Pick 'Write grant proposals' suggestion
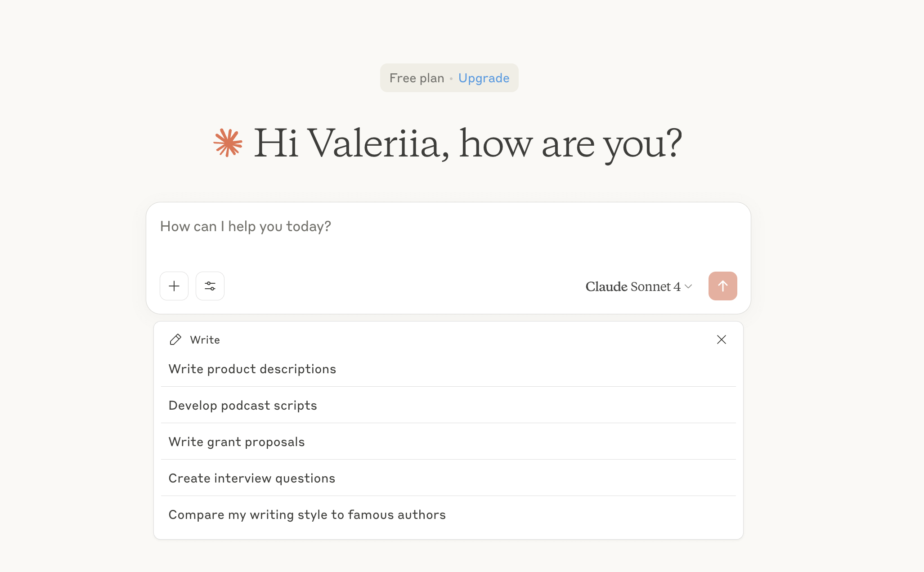 (237, 442)
